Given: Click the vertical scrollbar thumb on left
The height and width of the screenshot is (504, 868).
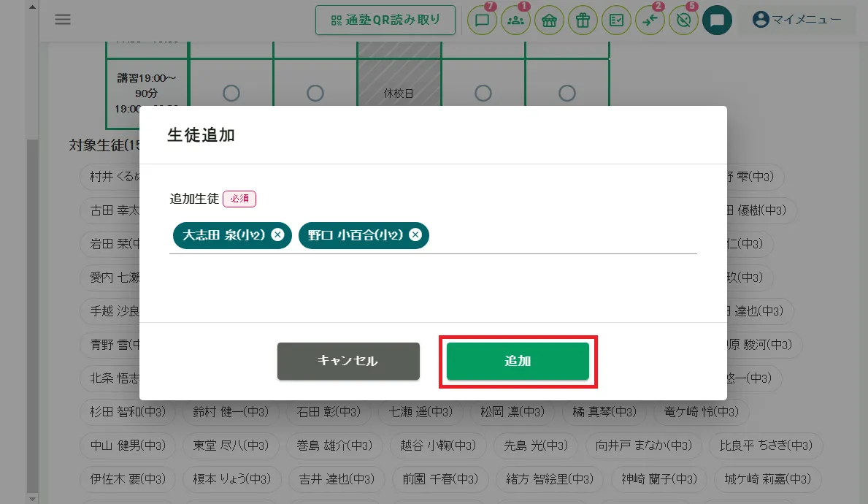Looking at the screenshot, I should click(x=32, y=316).
